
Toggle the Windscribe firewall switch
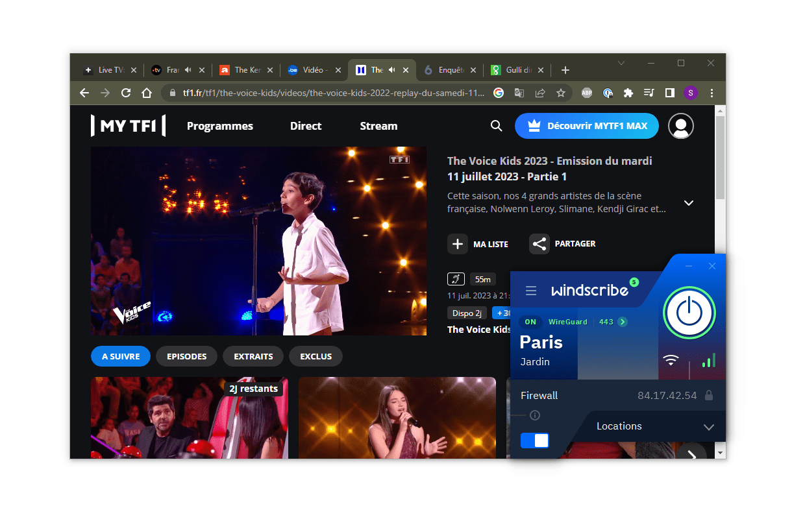click(x=534, y=441)
